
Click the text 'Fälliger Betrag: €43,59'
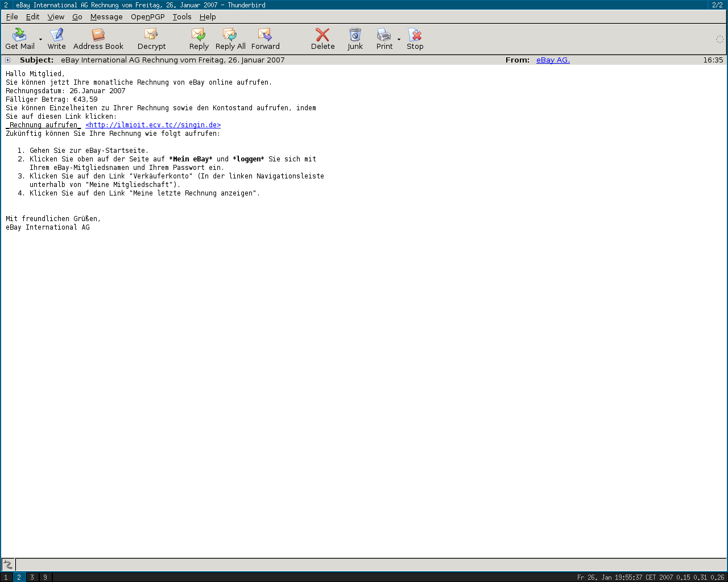[x=52, y=99]
